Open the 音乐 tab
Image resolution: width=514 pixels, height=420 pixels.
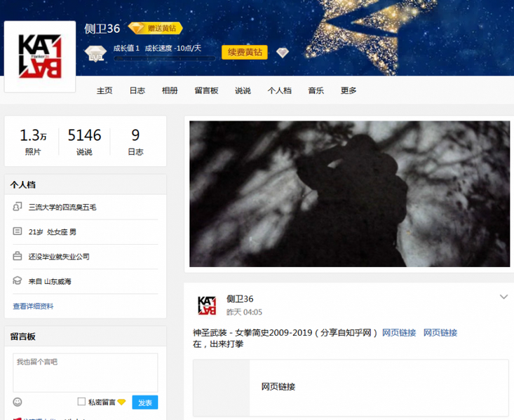click(316, 90)
